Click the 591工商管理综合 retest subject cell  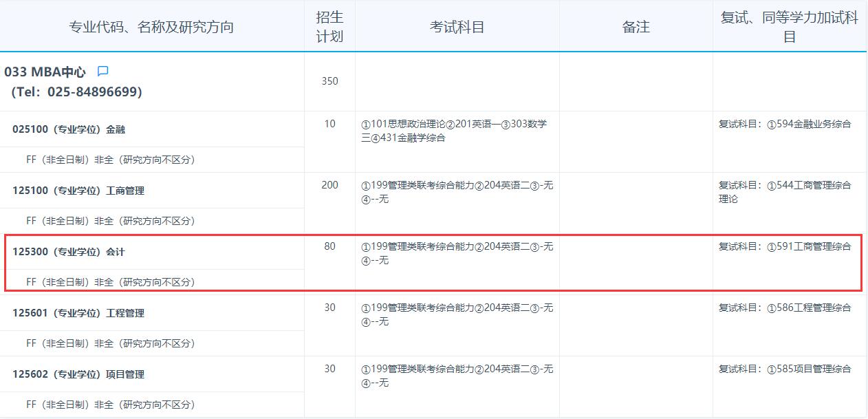coord(785,246)
